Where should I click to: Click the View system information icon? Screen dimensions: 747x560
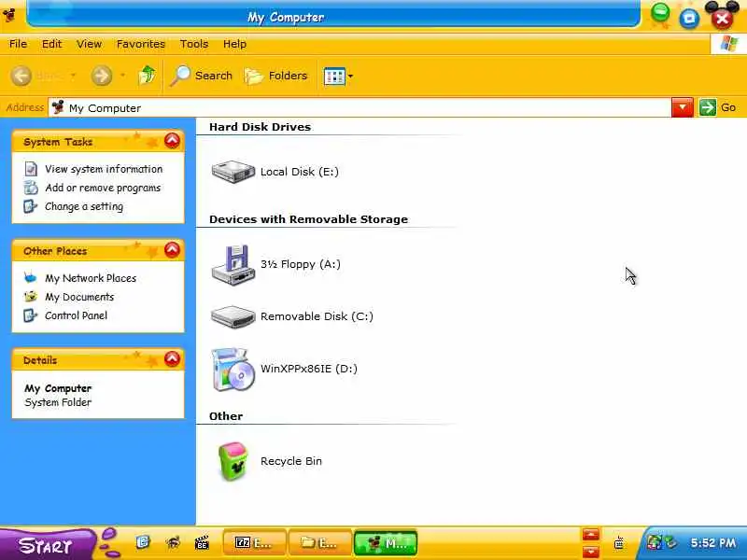click(x=31, y=169)
